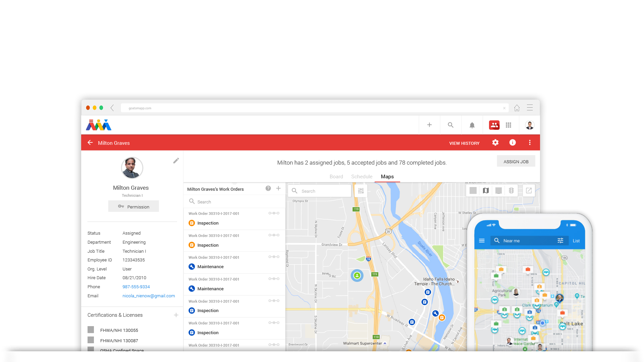Click the map Search field
Screen dimensions: 644x362
point(320,191)
